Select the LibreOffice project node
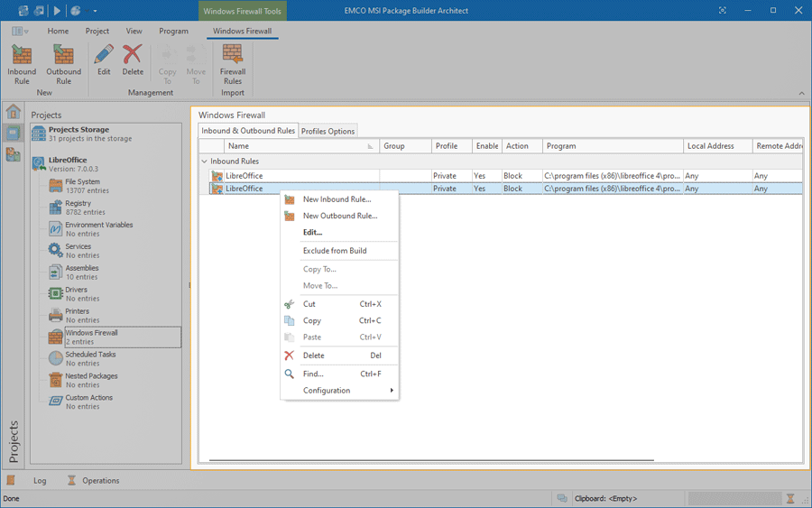Screen dimensions: 812x508 click(106, 164)
